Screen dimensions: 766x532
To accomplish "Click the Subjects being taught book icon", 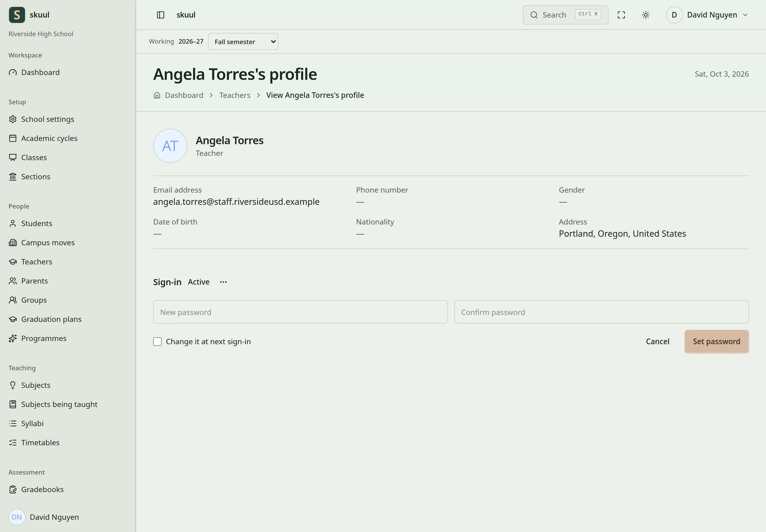I will [13, 404].
